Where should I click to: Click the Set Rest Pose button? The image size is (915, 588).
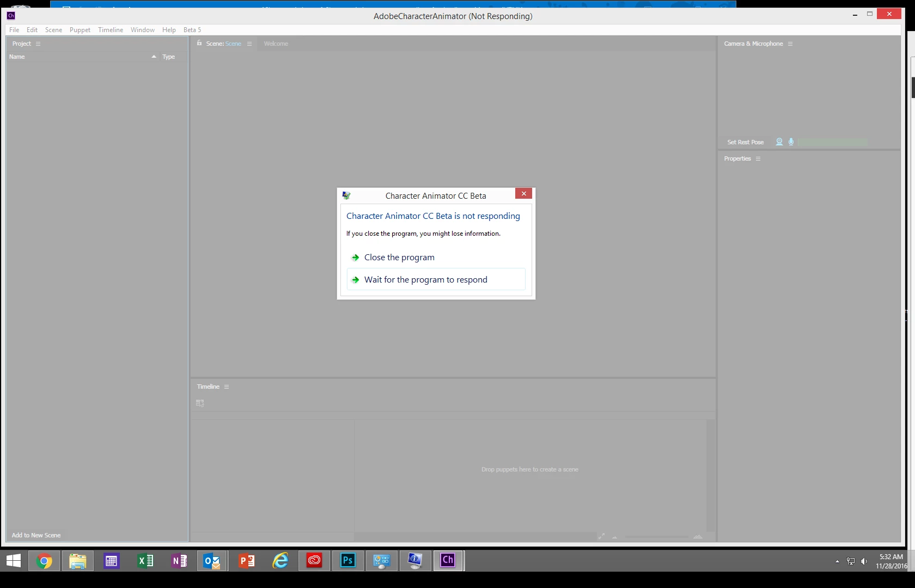[x=746, y=142]
